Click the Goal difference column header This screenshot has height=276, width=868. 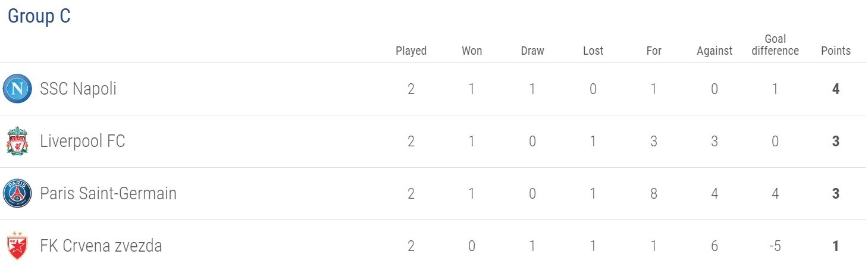(x=775, y=45)
